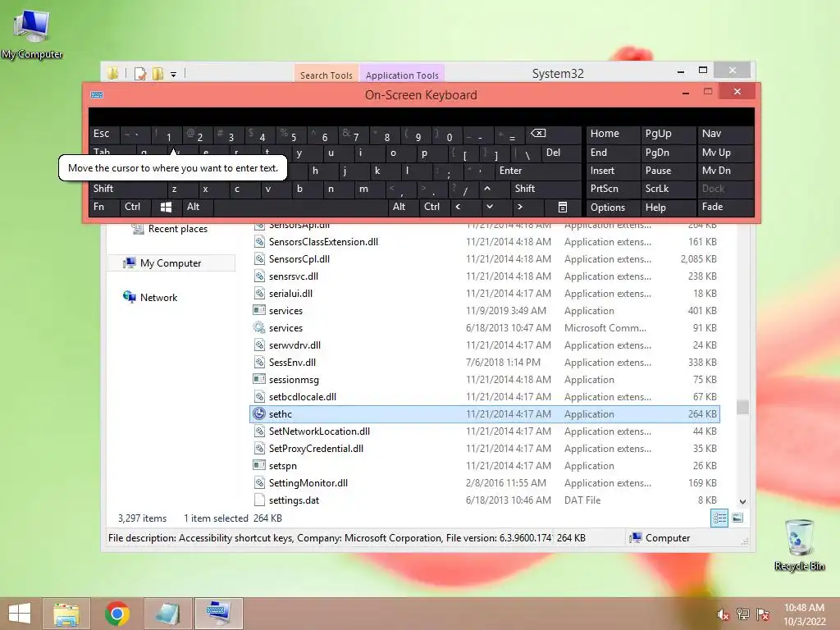The height and width of the screenshot is (630, 840).
Task: Open the Action Center flag icon
Action: click(x=762, y=614)
